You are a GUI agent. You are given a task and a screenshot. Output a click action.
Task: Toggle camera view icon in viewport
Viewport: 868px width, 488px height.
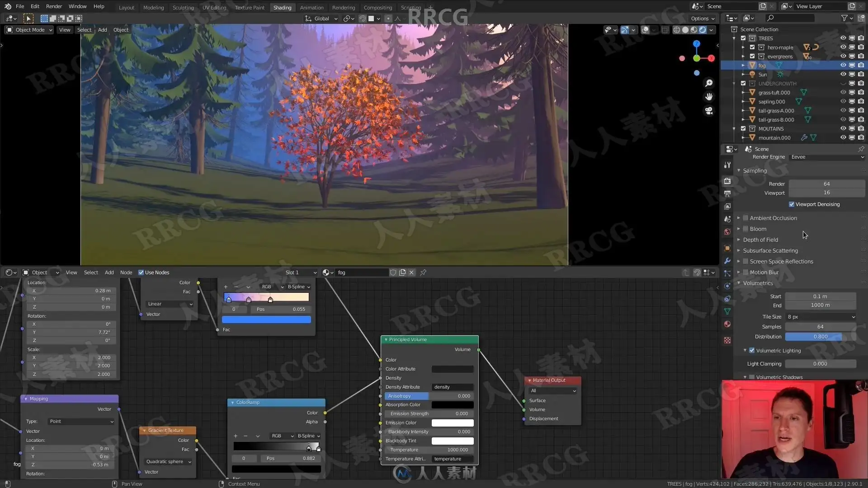click(709, 111)
